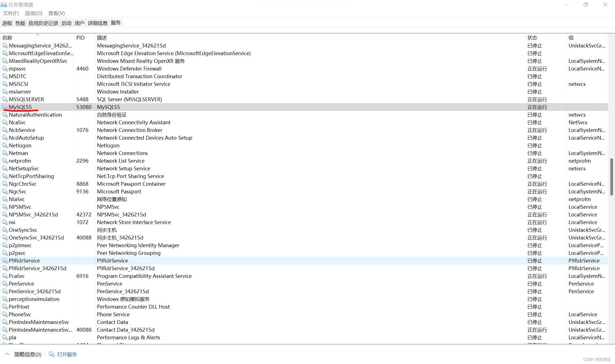This screenshot has height=364, width=615.
Task: Switch to the 性能 tab
Action: (x=20, y=23)
